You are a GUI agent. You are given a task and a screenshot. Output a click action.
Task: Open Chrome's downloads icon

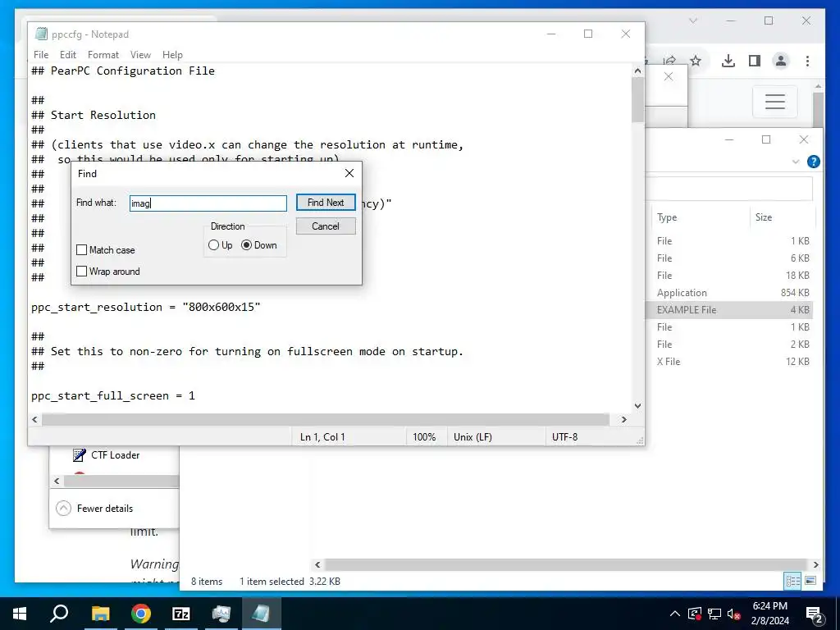pos(728,61)
